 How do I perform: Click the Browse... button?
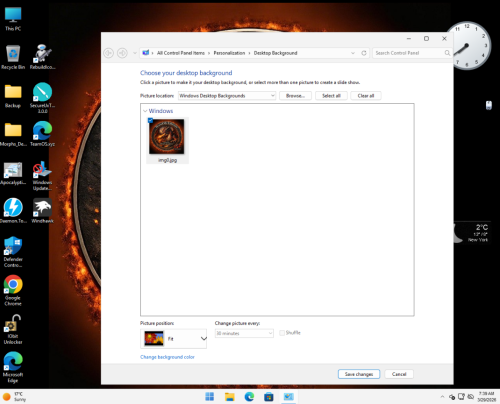[x=295, y=96]
